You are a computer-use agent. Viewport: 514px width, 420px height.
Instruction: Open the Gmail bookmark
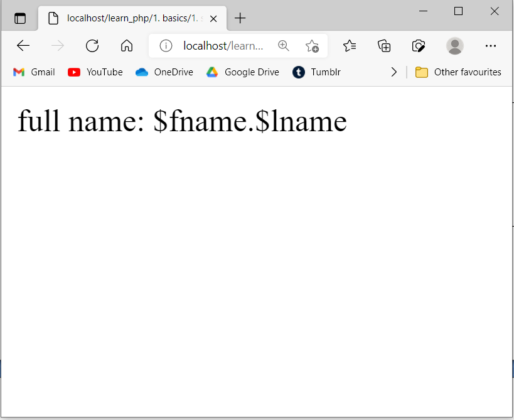pos(35,72)
